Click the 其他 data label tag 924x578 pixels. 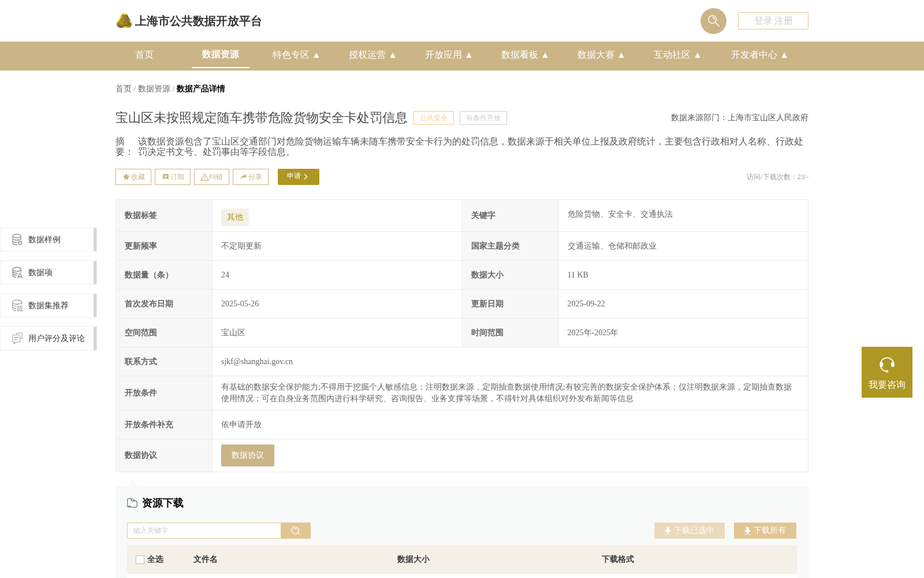235,217
